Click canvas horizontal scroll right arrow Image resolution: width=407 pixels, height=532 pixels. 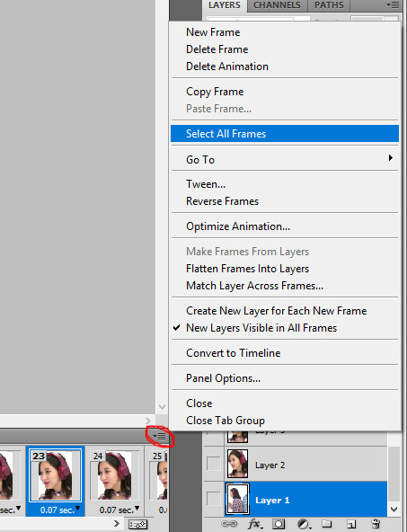[x=148, y=421]
